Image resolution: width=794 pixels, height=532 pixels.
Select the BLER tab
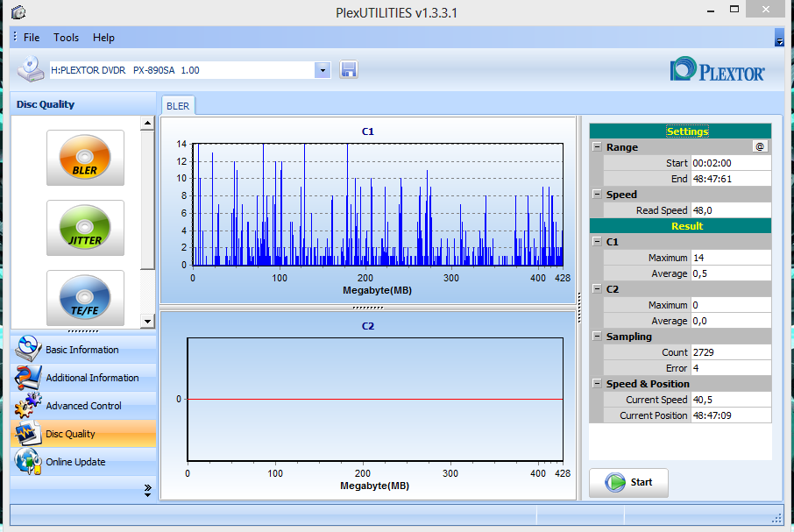click(x=178, y=106)
